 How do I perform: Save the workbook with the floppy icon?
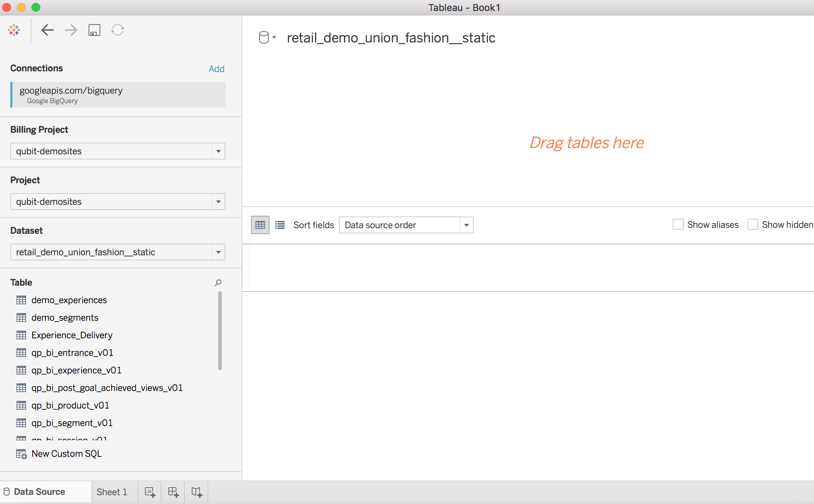pos(94,30)
